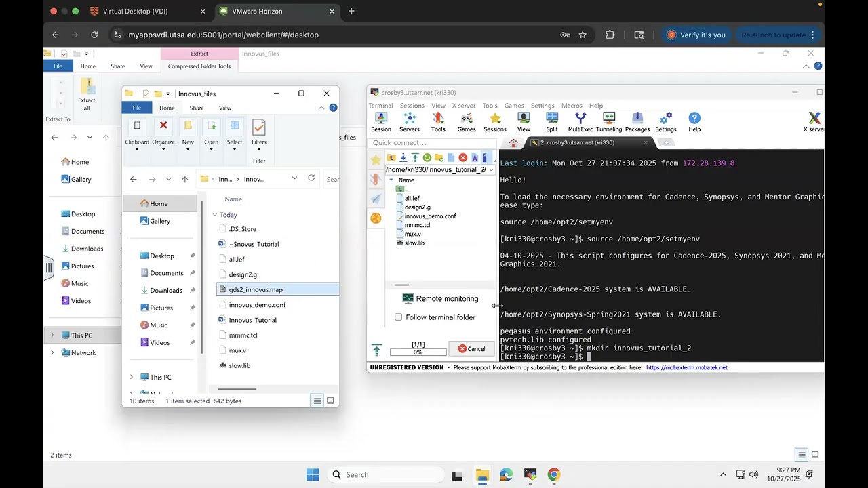This screenshot has height=488, width=868.
Task: Open the Macros menu in MobaXterm
Action: pyautogui.click(x=572, y=106)
